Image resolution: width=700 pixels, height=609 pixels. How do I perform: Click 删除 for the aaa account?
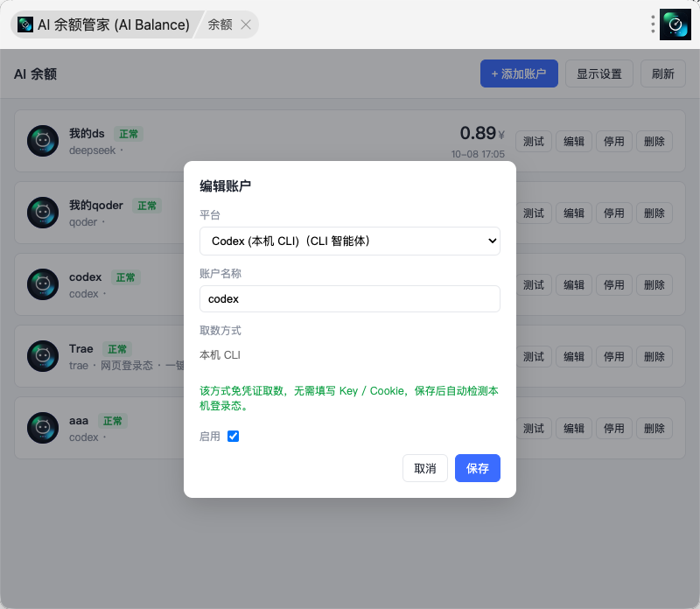[654, 429]
